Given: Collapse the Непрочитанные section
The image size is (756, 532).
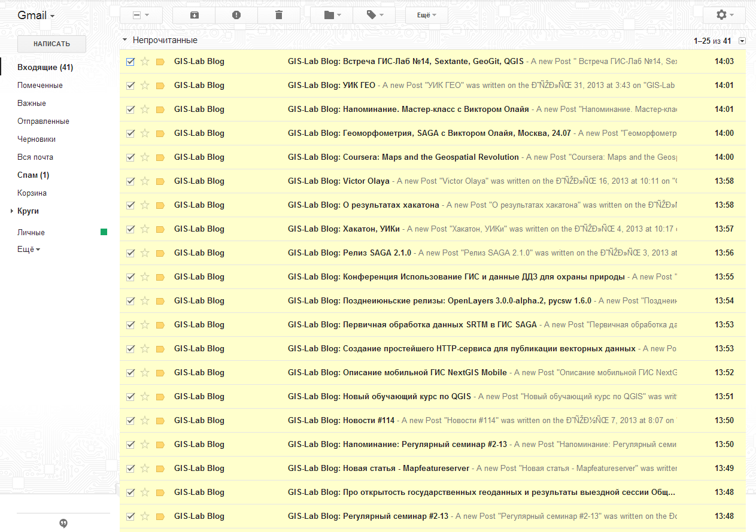Looking at the screenshot, I should tap(125, 40).
